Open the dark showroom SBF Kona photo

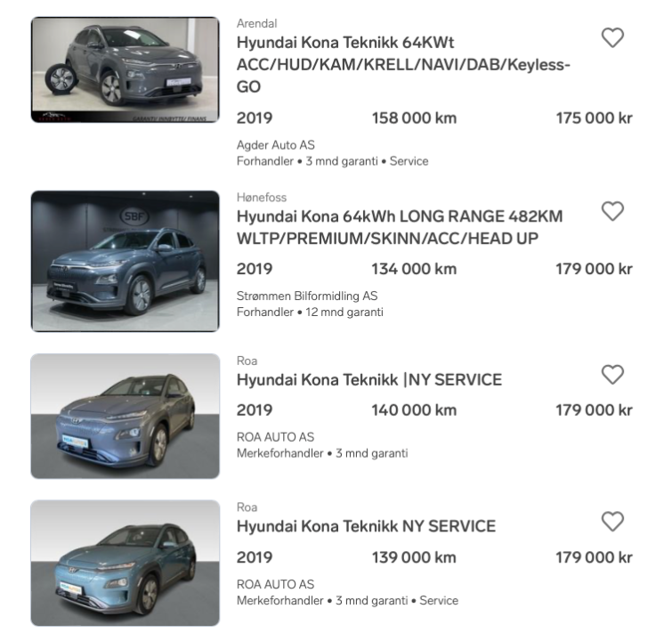pyautogui.click(x=125, y=261)
